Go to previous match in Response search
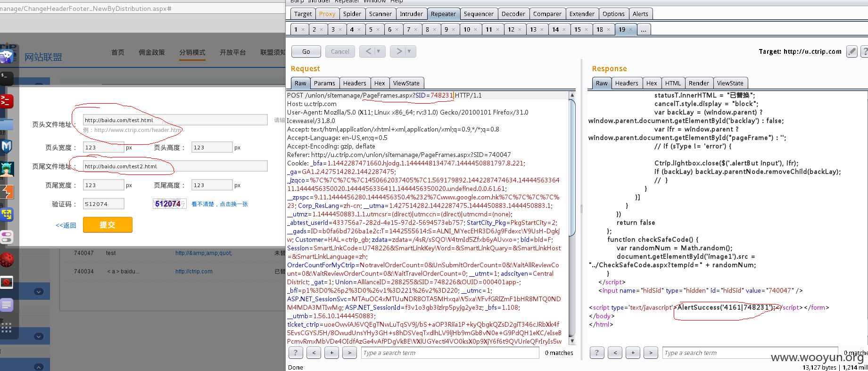The height and width of the screenshot is (371, 868). (615, 353)
